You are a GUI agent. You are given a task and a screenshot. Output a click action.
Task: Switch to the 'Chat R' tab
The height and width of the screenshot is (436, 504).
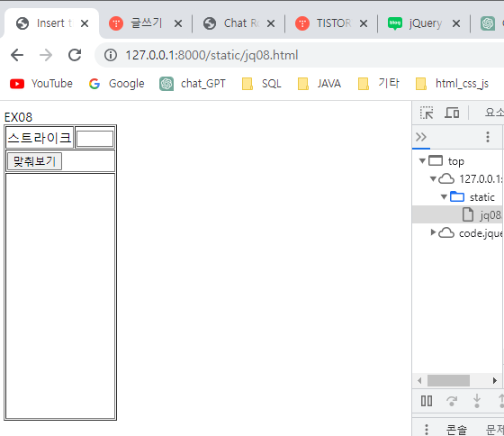238,23
